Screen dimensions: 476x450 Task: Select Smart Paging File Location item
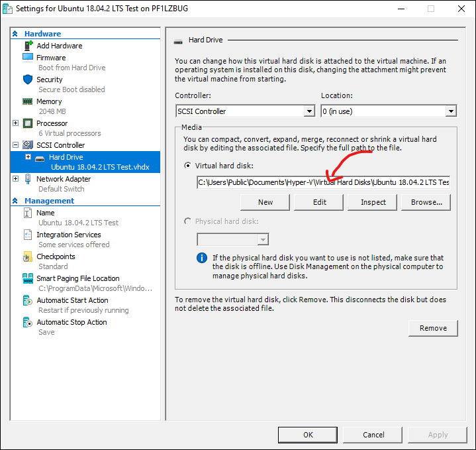(x=78, y=278)
